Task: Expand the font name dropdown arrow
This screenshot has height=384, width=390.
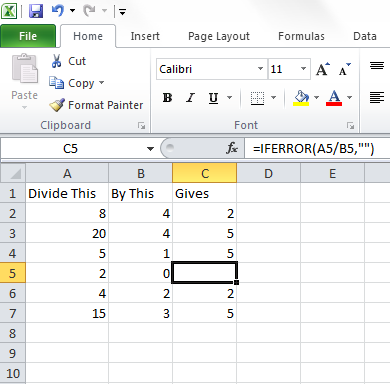Action: click(x=261, y=69)
